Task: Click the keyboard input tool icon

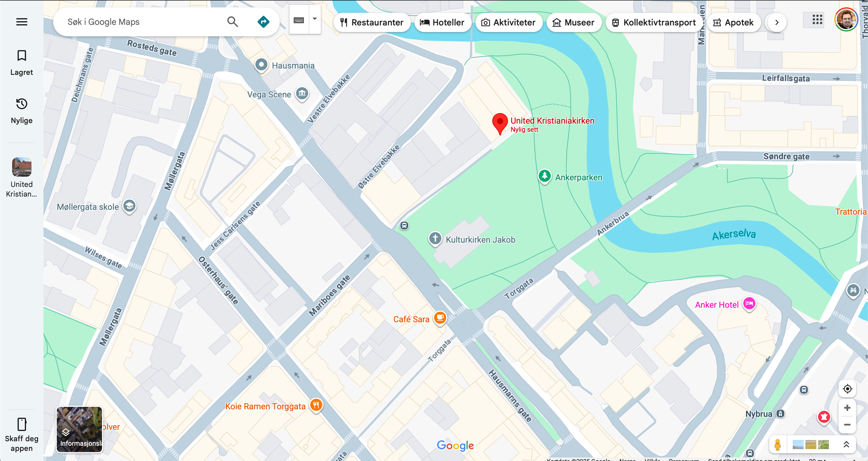Action: tap(299, 20)
